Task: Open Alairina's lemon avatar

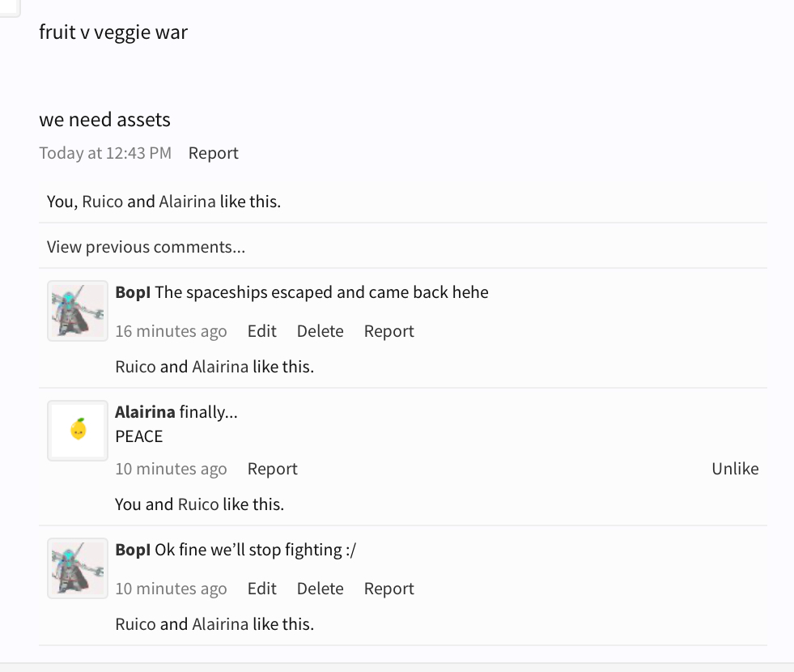Action: [78, 431]
